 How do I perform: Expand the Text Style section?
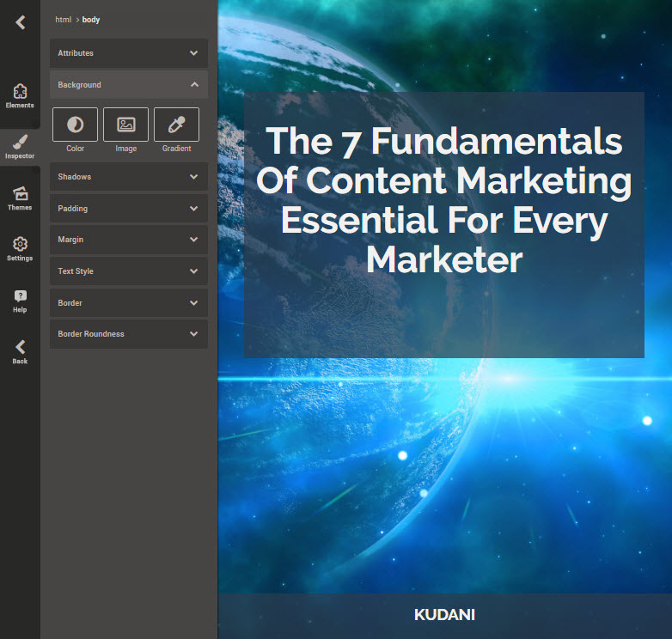click(129, 271)
